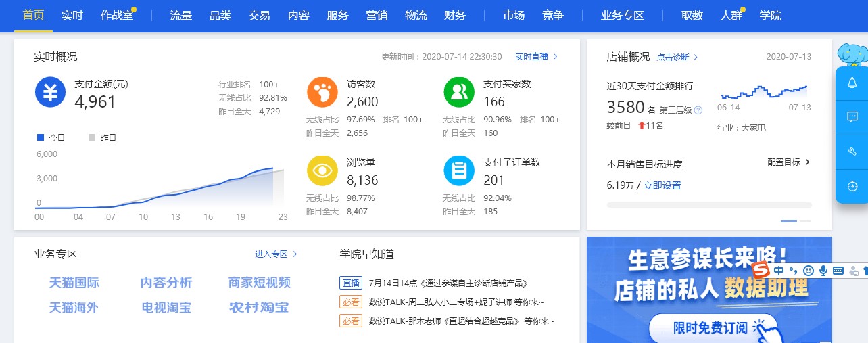Open 天猫海外 business zone
The width and height of the screenshot is (868, 343).
[74, 308]
